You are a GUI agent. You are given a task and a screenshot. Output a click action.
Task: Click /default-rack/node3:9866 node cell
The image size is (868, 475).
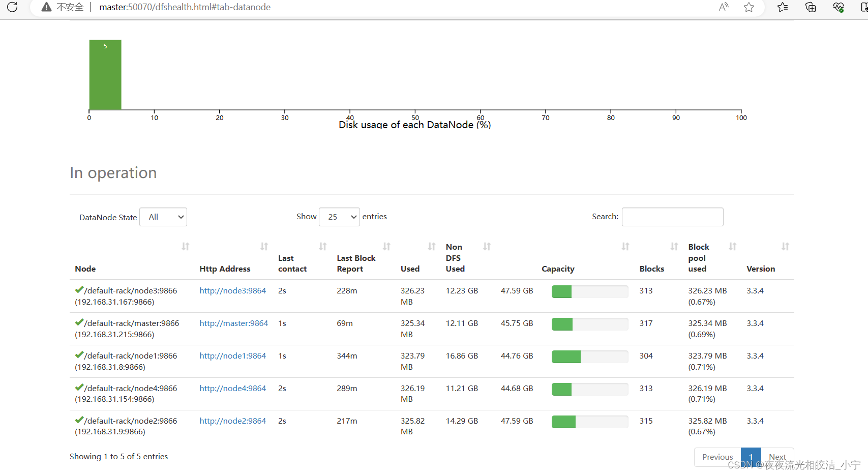[x=126, y=296]
